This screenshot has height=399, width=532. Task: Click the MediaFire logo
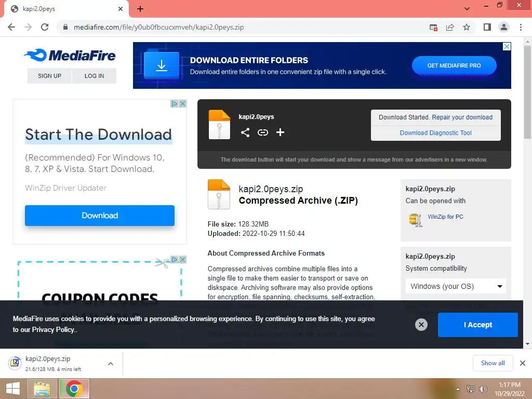pos(70,55)
